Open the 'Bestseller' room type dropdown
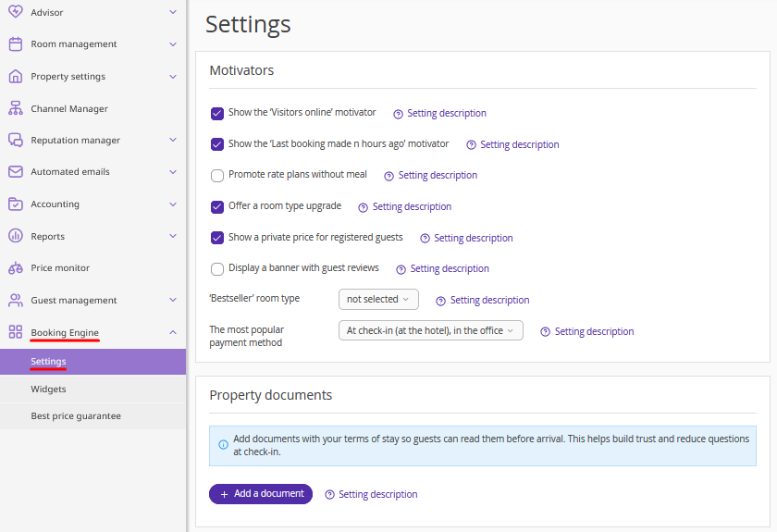Viewport: 777px width, 532px height. [378, 299]
